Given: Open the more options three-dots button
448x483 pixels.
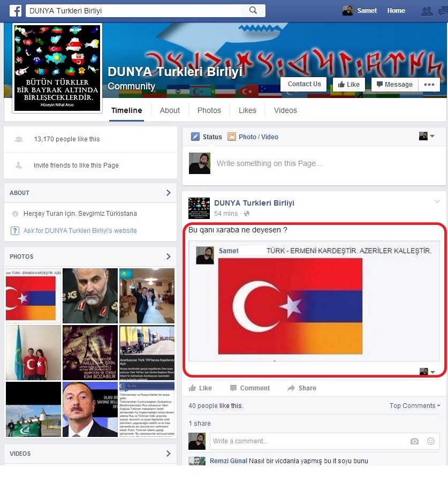Looking at the screenshot, I should tap(429, 85).
